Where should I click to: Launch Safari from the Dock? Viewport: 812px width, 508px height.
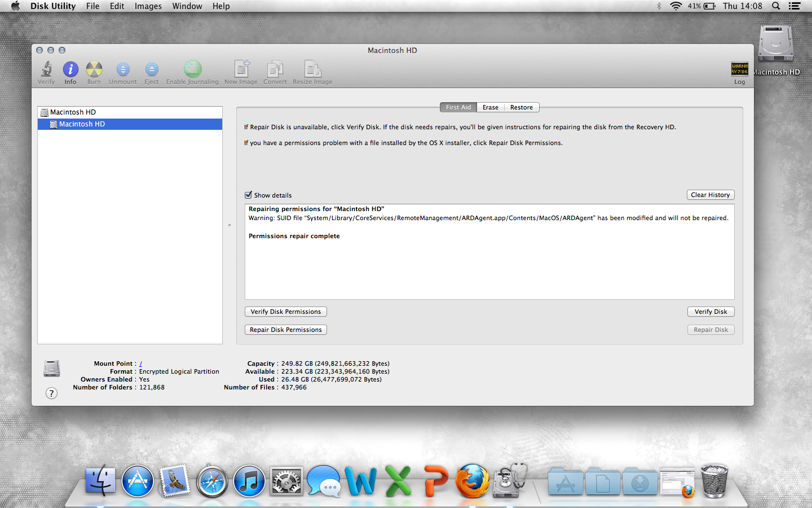point(212,481)
